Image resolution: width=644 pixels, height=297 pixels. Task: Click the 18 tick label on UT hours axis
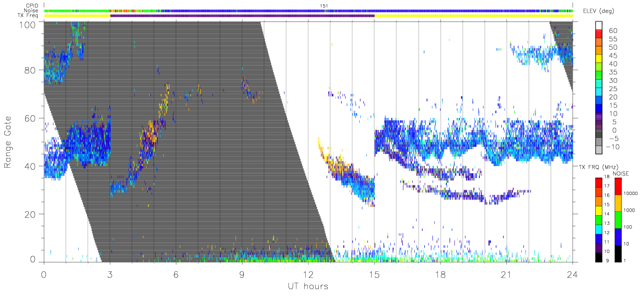[x=440, y=274]
